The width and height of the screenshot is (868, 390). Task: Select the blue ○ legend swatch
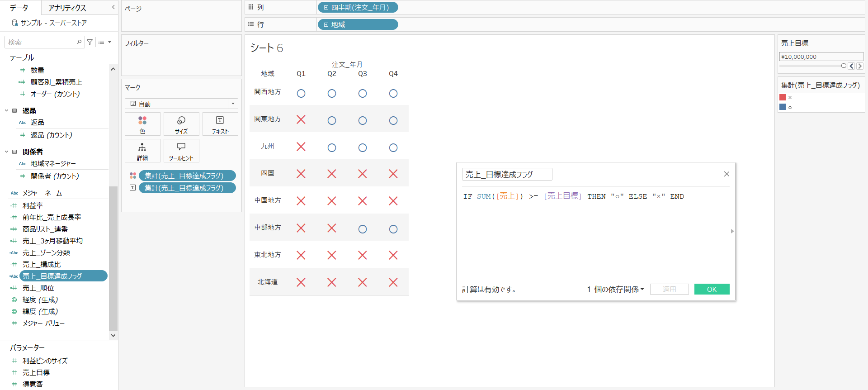coord(783,107)
